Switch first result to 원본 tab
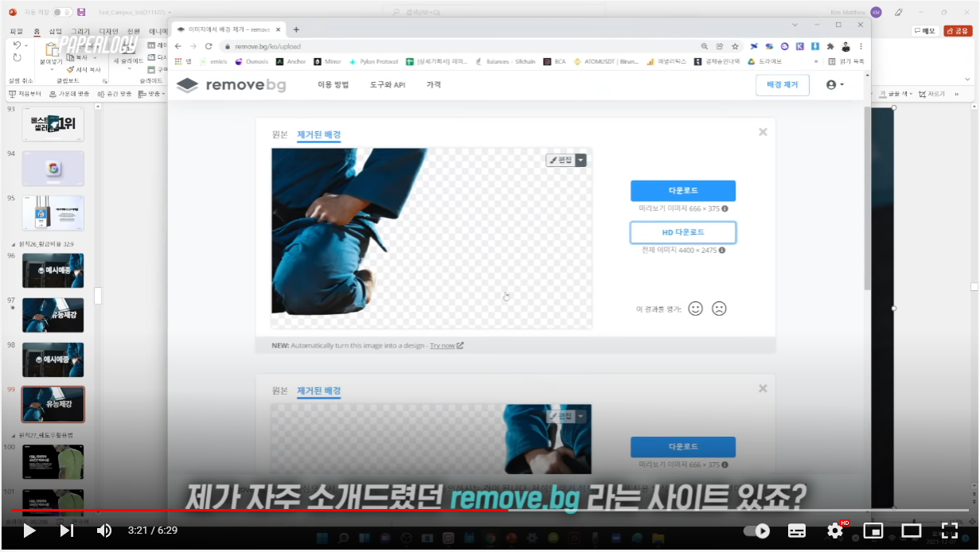980x552 pixels. click(x=279, y=134)
